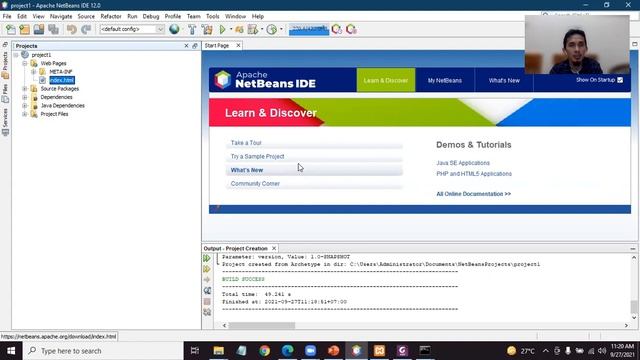Viewport: 640px width, 360px height.
Task: Click the Try a Sample Project link
Action: 258,156
